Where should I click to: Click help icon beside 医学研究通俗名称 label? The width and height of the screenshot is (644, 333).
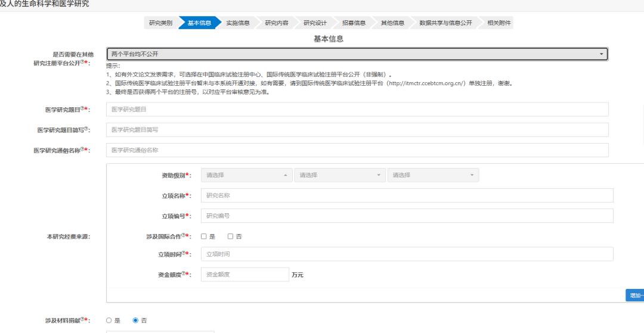tap(82, 149)
